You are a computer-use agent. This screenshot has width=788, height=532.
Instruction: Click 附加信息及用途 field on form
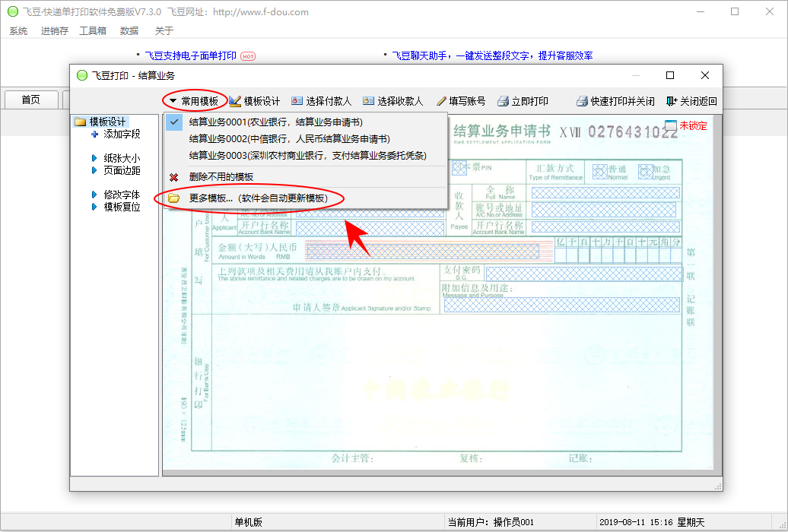click(562, 305)
